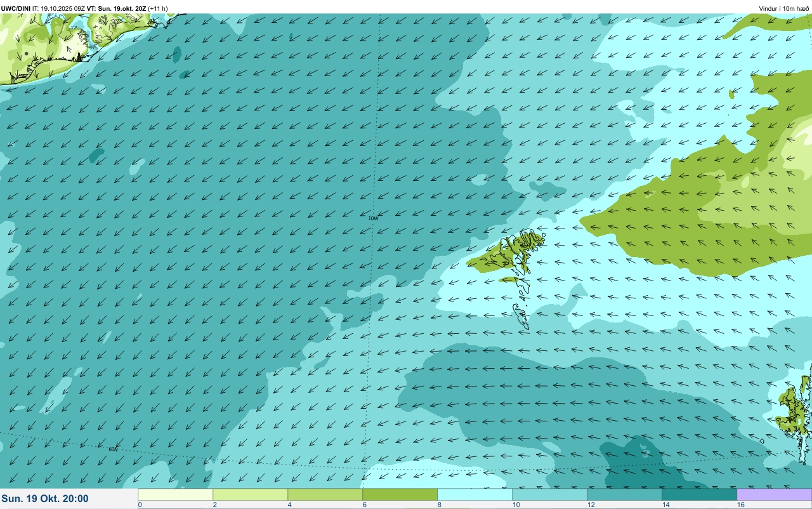Click the 4–6 green legend swatch

click(x=325, y=494)
